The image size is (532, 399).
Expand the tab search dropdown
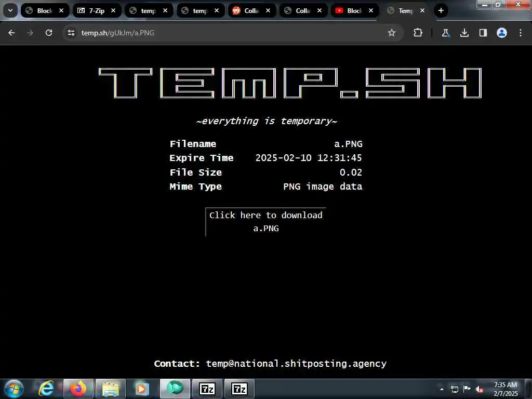click(x=10, y=10)
